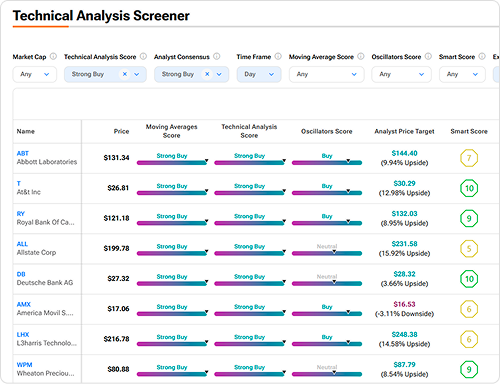The height and width of the screenshot is (384, 500).
Task: Click info icon next to Time Frame
Action: click(x=278, y=56)
